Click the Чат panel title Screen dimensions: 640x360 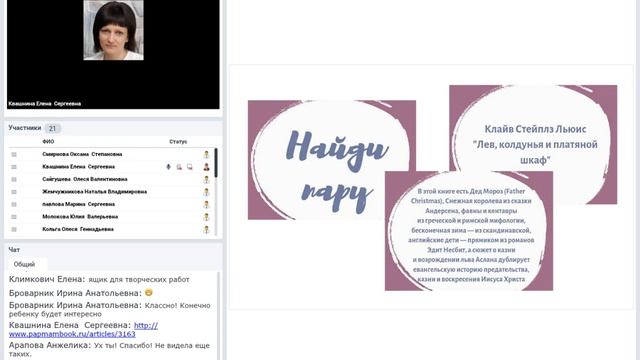click(x=14, y=249)
